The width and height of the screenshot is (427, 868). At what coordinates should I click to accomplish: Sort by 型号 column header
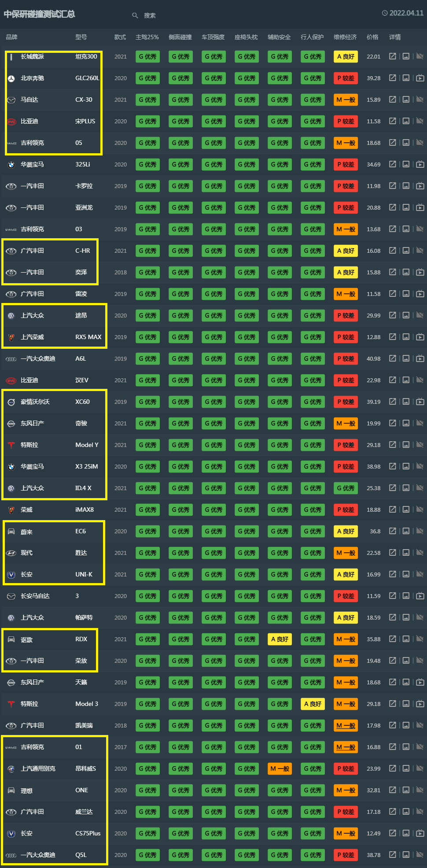click(81, 37)
